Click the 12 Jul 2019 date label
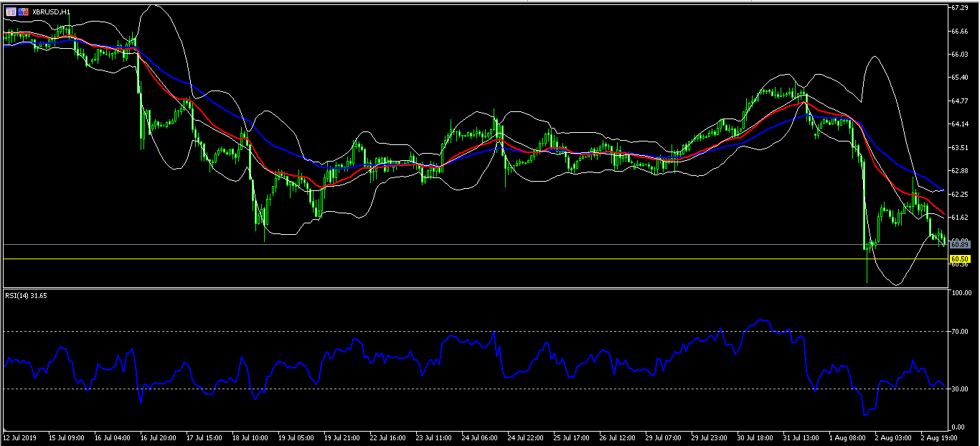This screenshot has width=980, height=446. point(19,437)
